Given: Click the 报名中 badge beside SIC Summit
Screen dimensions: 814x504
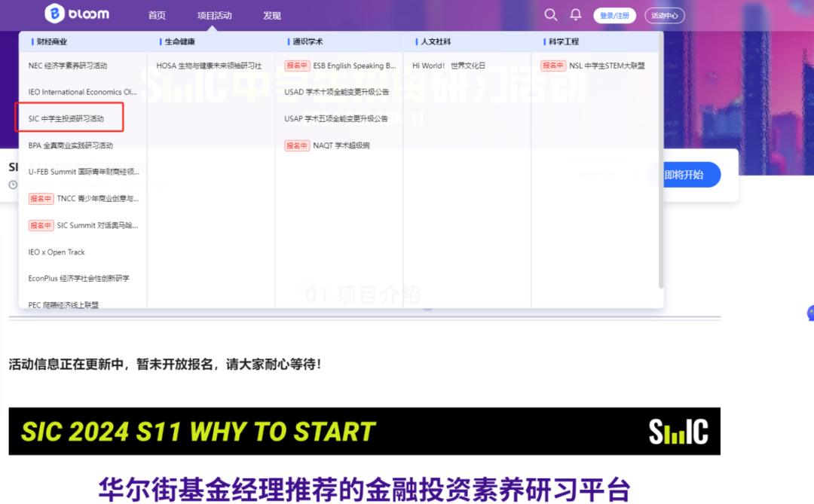Looking at the screenshot, I should pos(41,225).
